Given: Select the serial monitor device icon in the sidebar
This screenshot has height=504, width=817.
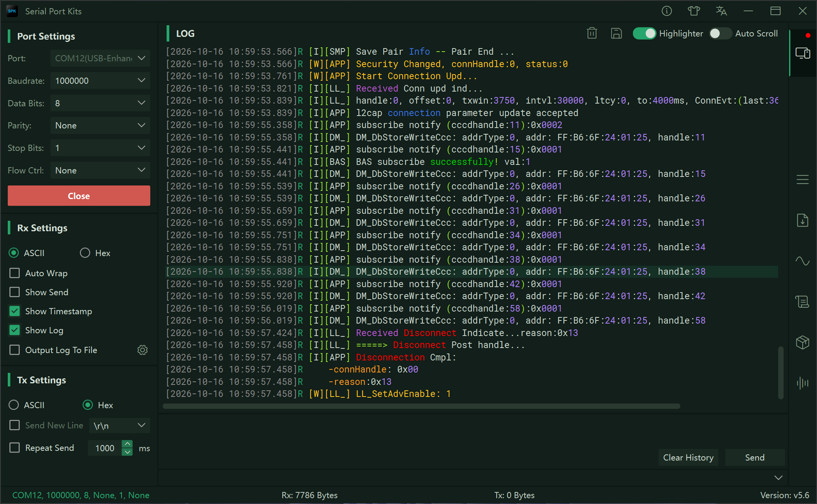Looking at the screenshot, I should point(803,53).
